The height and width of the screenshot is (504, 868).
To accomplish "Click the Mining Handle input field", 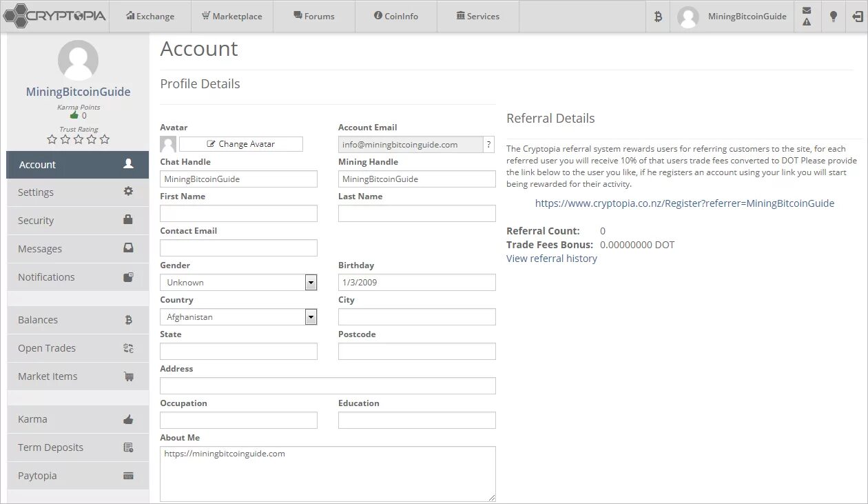I will coord(417,179).
